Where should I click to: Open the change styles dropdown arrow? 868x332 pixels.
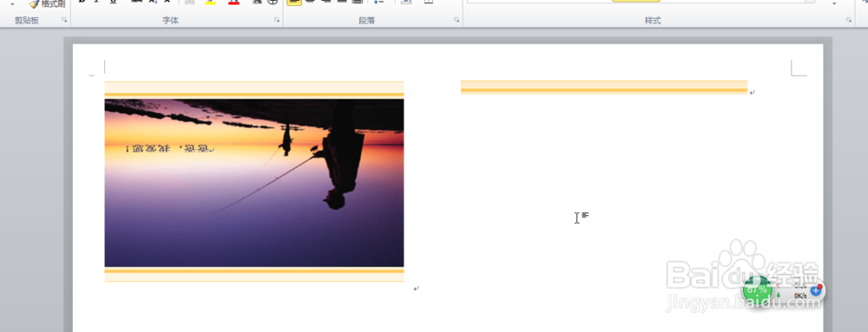pos(834,3)
